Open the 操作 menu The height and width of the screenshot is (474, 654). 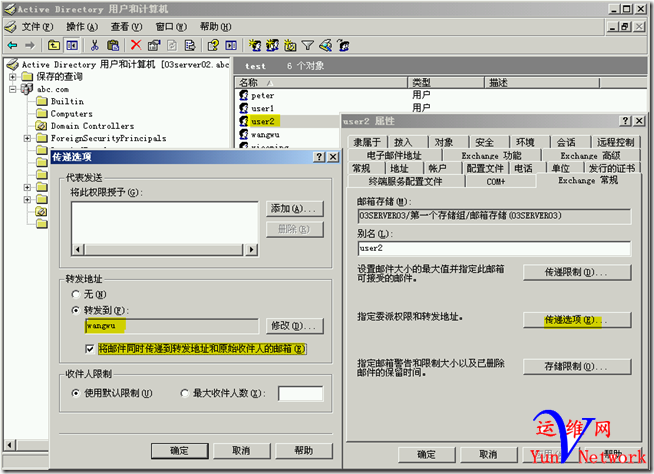[x=82, y=27]
